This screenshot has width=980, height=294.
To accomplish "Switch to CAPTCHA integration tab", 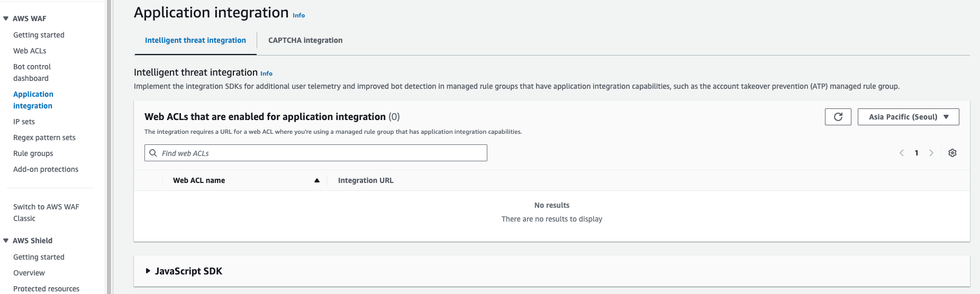I will coord(305,40).
